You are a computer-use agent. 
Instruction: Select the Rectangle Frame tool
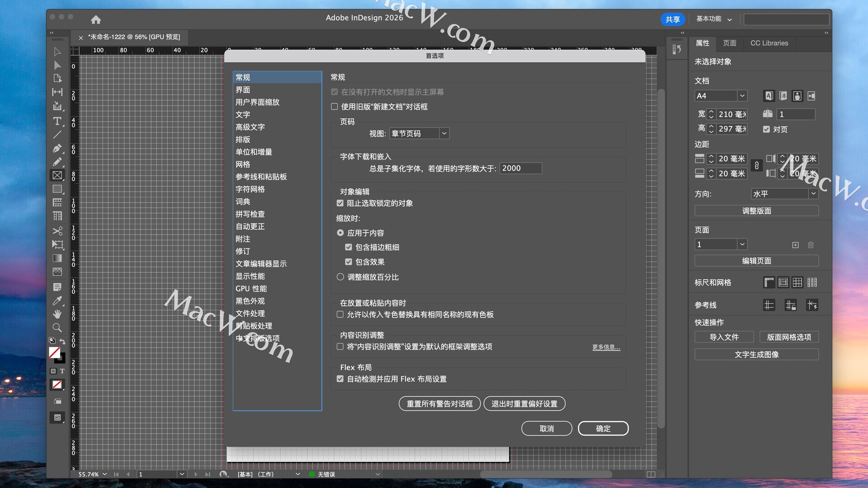point(57,175)
